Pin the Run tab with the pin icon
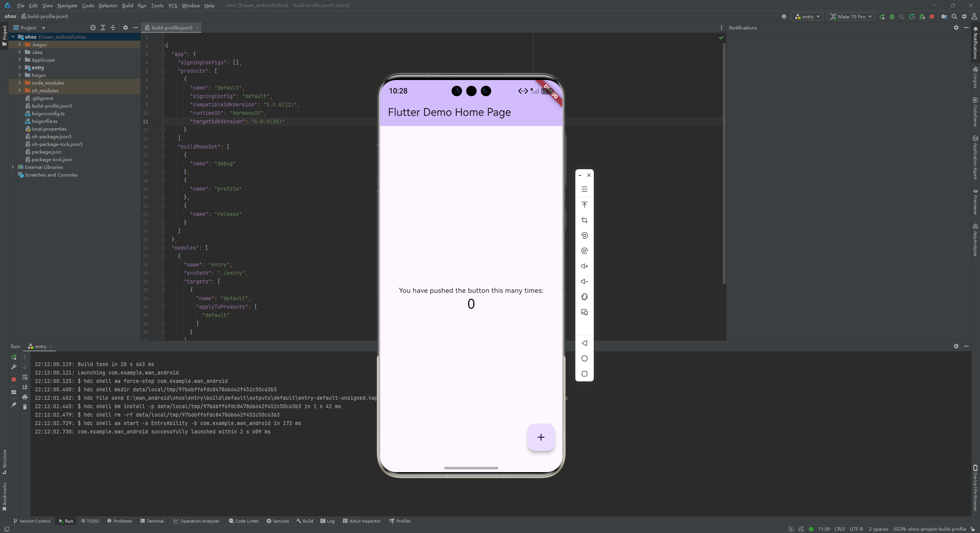This screenshot has width=980, height=533. click(x=14, y=405)
